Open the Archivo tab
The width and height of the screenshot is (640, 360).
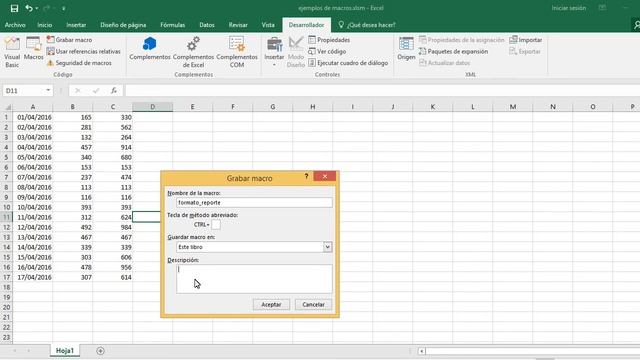point(15,25)
